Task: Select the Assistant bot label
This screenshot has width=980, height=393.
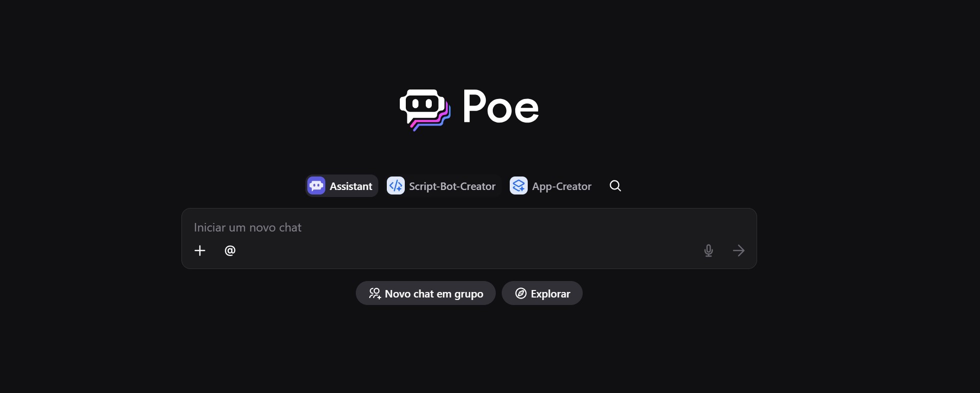Action: coord(351,186)
